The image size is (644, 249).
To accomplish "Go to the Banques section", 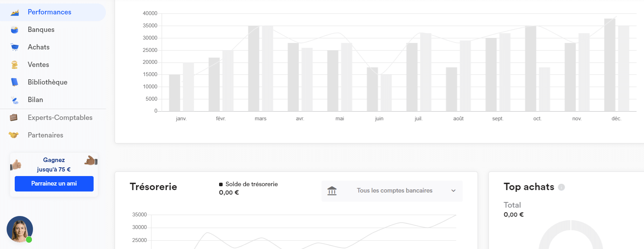I will (x=53, y=30).
